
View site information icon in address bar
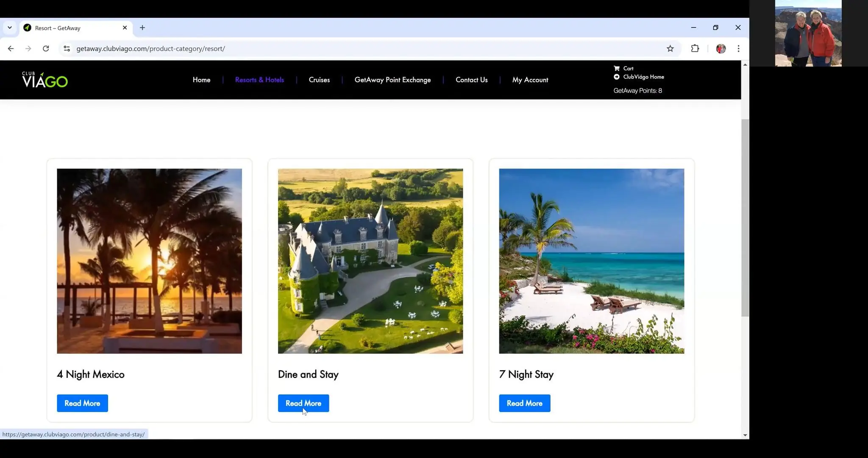pos(67,49)
